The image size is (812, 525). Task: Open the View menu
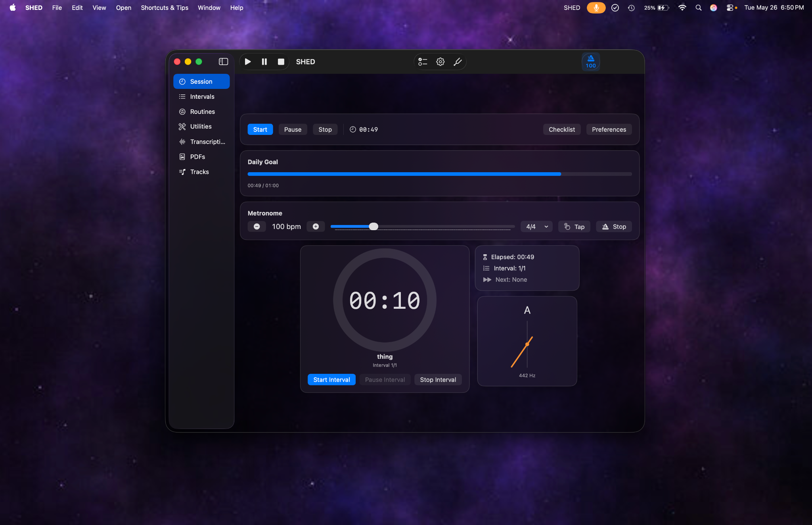(99, 8)
